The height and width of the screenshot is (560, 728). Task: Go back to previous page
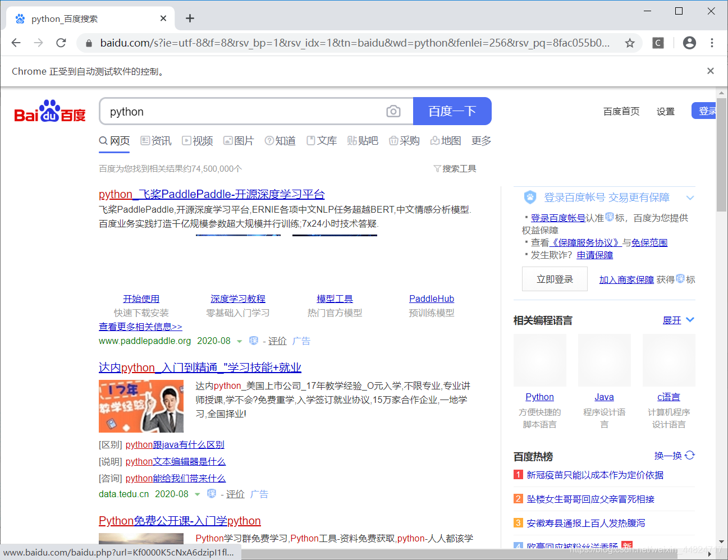[x=16, y=43]
